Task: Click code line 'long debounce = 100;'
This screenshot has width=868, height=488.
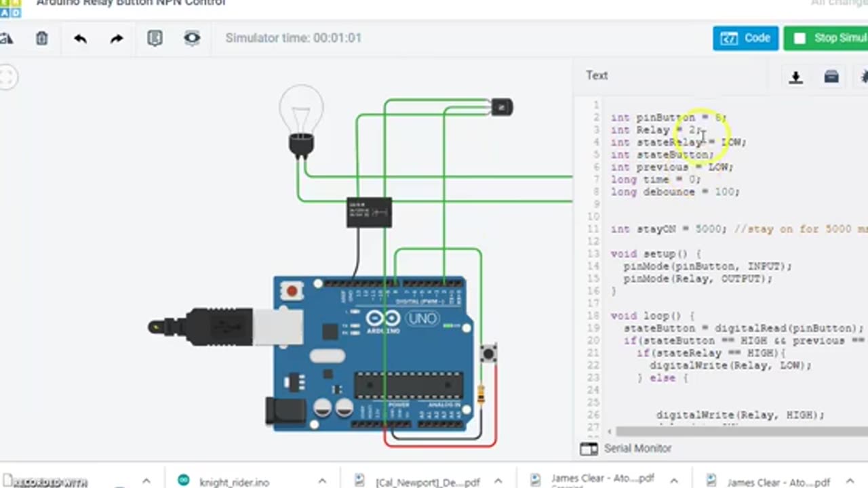Action: click(675, 192)
